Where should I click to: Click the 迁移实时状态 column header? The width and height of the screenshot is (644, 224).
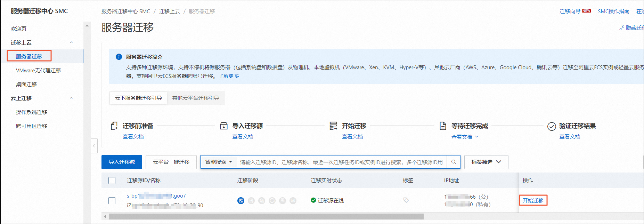click(326, 181)
